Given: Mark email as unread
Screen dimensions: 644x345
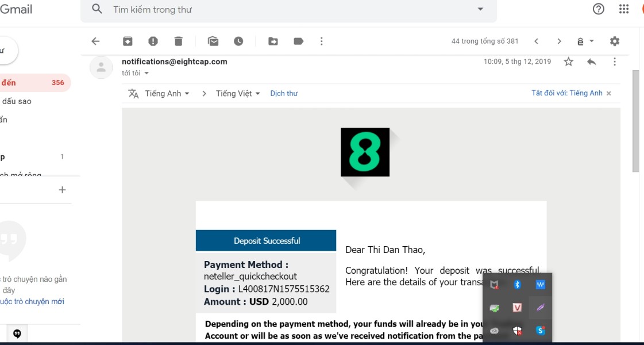Looking at the screenshot, I should click(x=213, y=41).
